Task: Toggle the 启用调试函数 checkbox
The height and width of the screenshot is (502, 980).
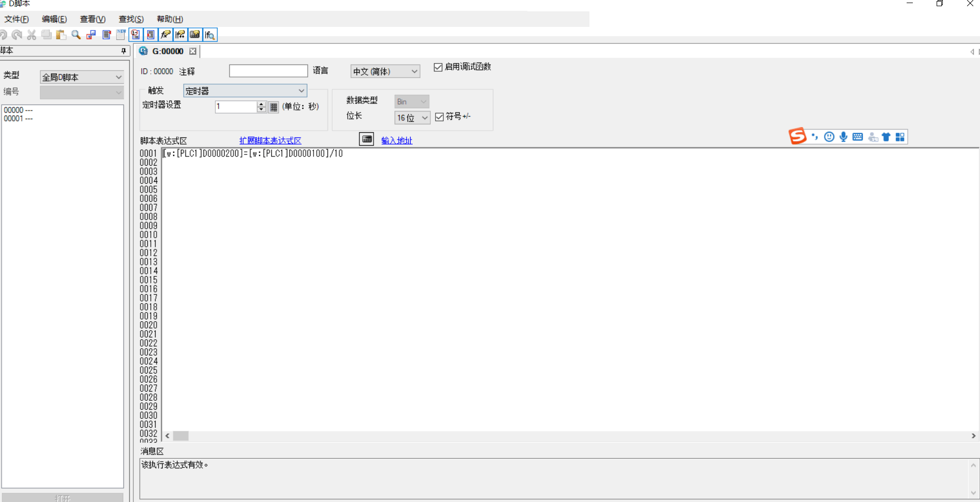Action: tap(438, 67)
